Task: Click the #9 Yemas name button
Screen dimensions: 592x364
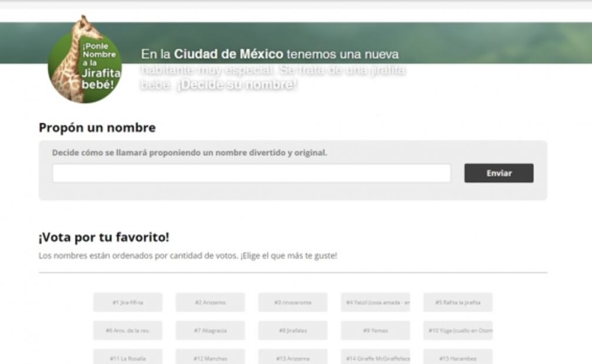Action: coord(375,331)
